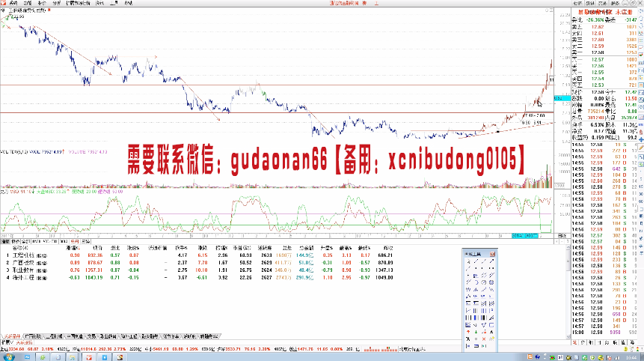Viewport: 644px width, 361px height.
Task: Open the 报价 menu
Action: coord(41,3)
